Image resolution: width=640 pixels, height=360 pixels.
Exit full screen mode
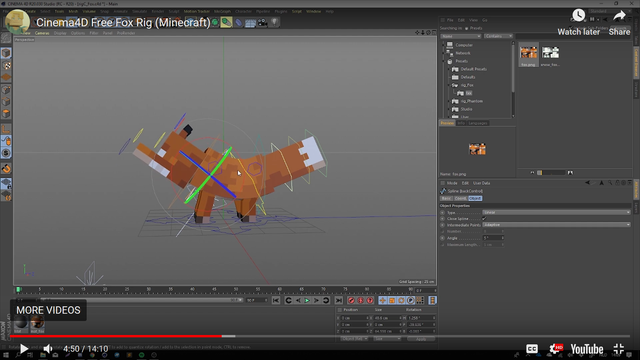tap(619, 349)
